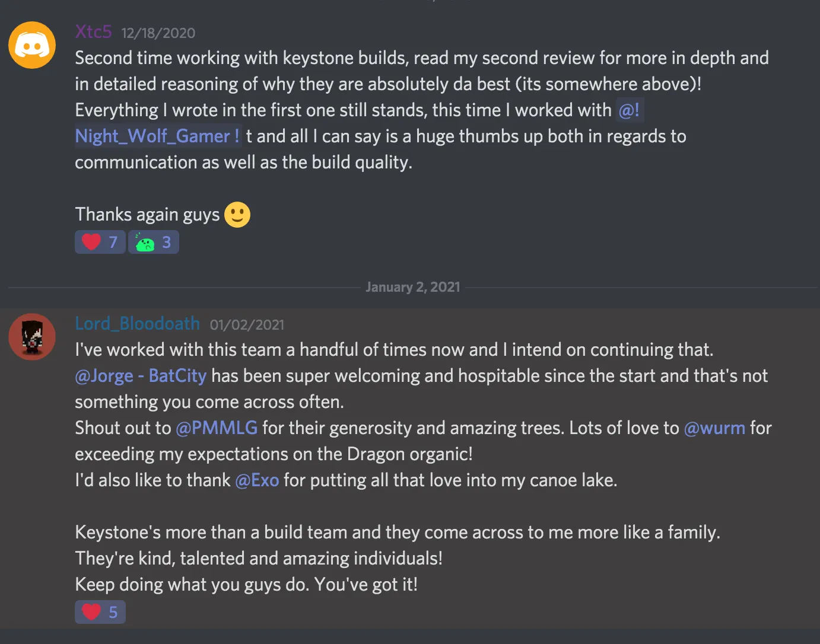
Task: Click the red heart emoji in Xtc5's reactions
Action: click(91, 242)
